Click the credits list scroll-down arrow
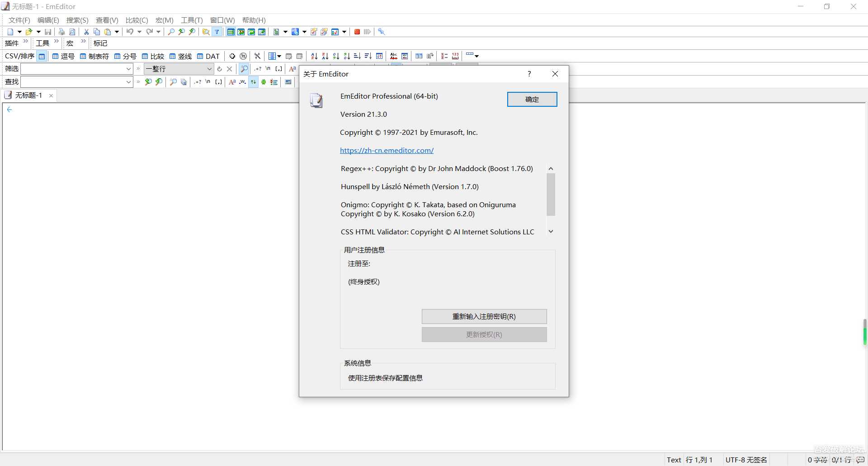 click(551, 232)
